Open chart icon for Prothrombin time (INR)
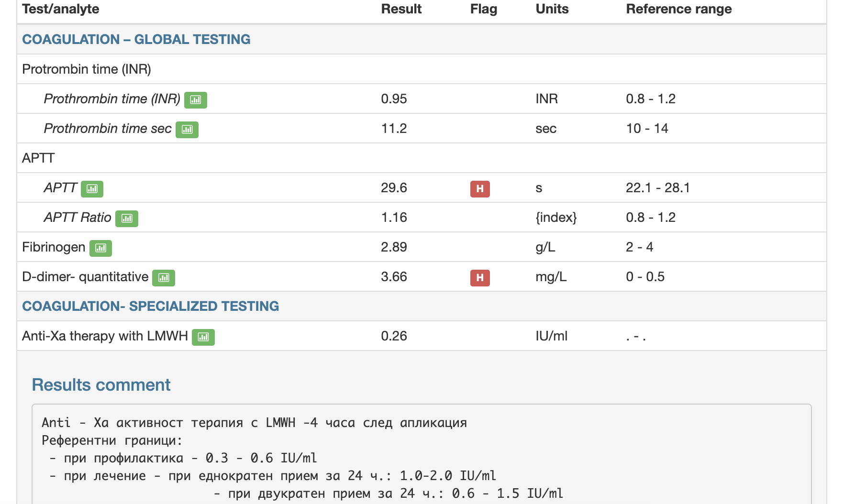Viewport: 866px width, 504px height. 195,100
